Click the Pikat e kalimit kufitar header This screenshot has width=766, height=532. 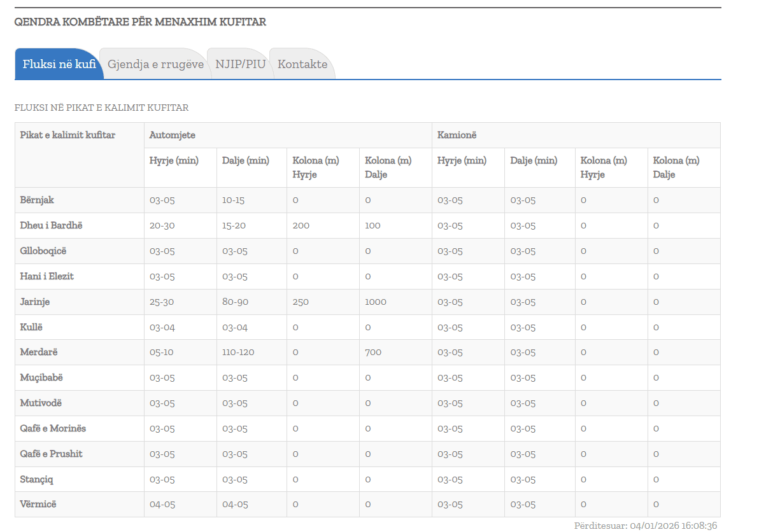(x=67, y=135)
